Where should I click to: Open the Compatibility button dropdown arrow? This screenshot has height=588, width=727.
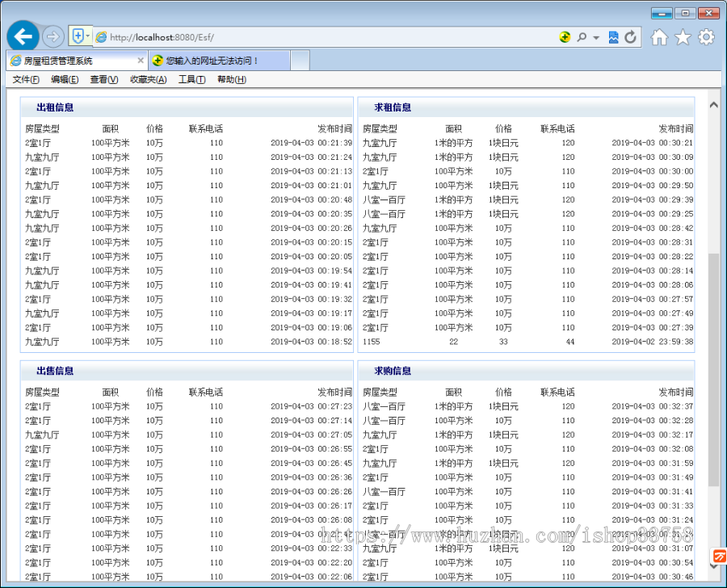pyautogui.click(x=90, y=36)
